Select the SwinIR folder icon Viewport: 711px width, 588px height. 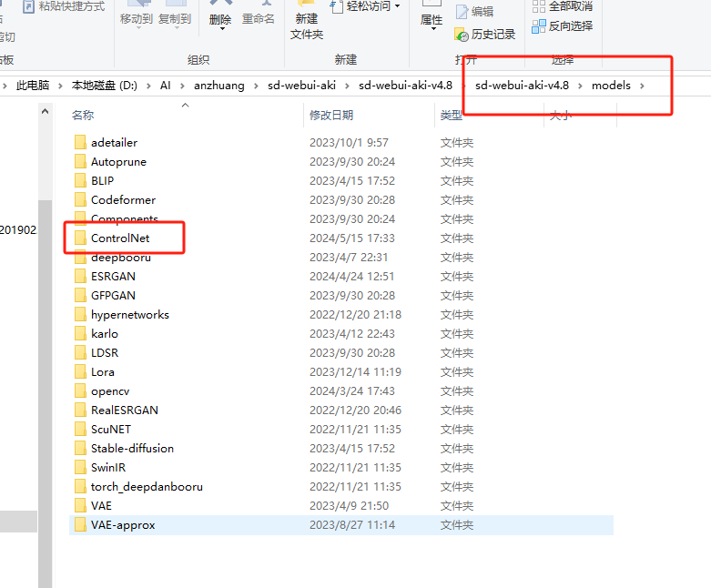coord(80,467)
